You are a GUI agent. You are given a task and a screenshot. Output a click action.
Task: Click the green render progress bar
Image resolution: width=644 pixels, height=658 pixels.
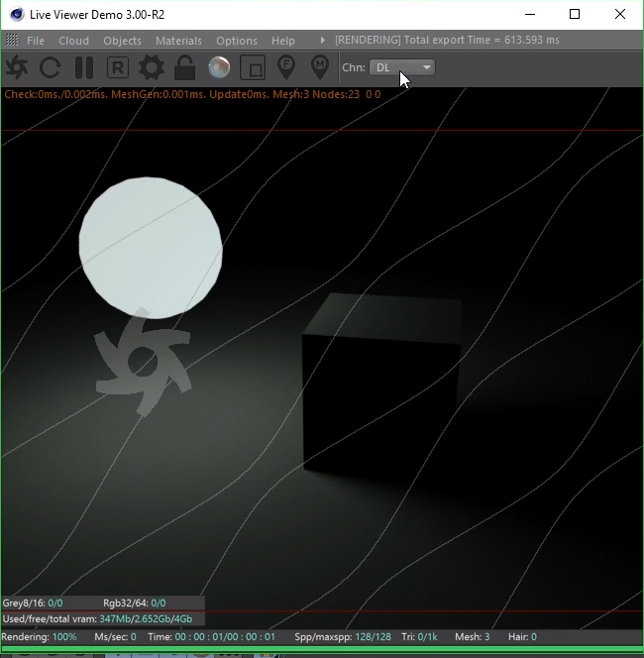pos(322,649)
